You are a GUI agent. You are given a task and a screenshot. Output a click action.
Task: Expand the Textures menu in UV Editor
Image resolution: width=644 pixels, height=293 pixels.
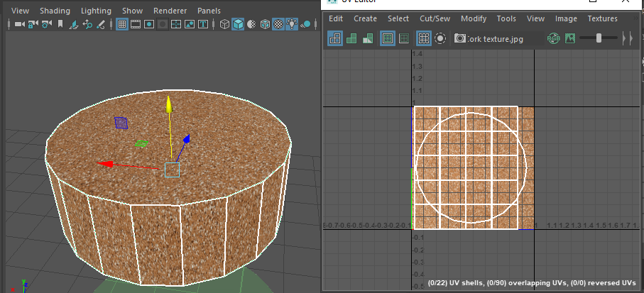point(602,18)
